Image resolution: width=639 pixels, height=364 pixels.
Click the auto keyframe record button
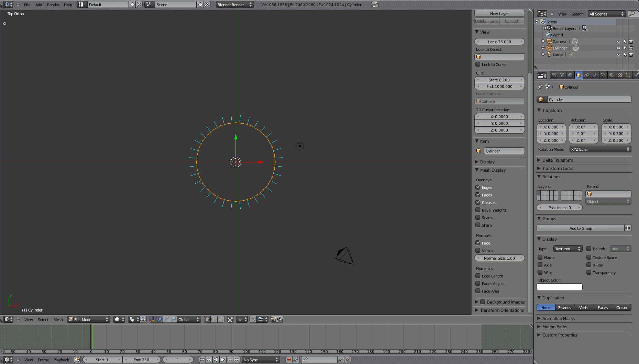click(x=289, y=360)
